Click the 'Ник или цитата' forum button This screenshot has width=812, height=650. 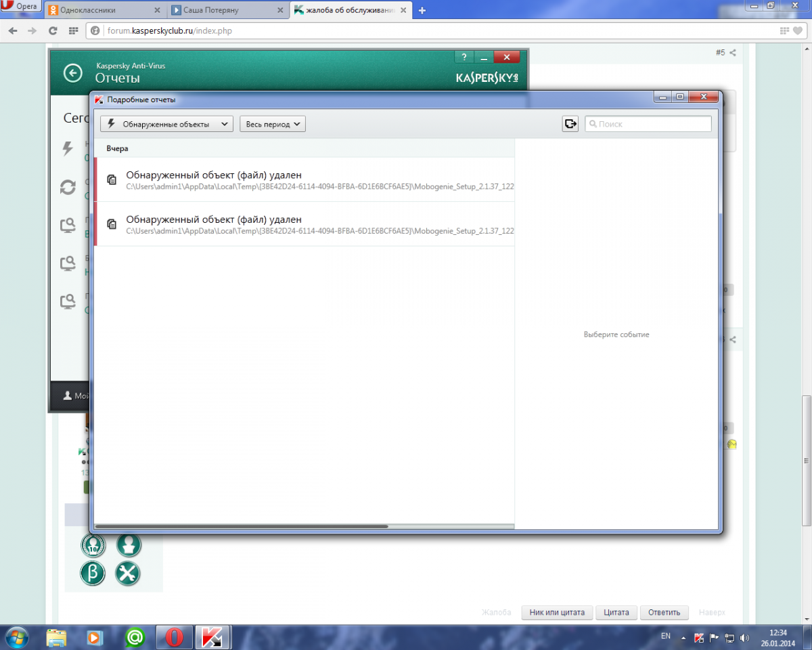click(558, 612)
